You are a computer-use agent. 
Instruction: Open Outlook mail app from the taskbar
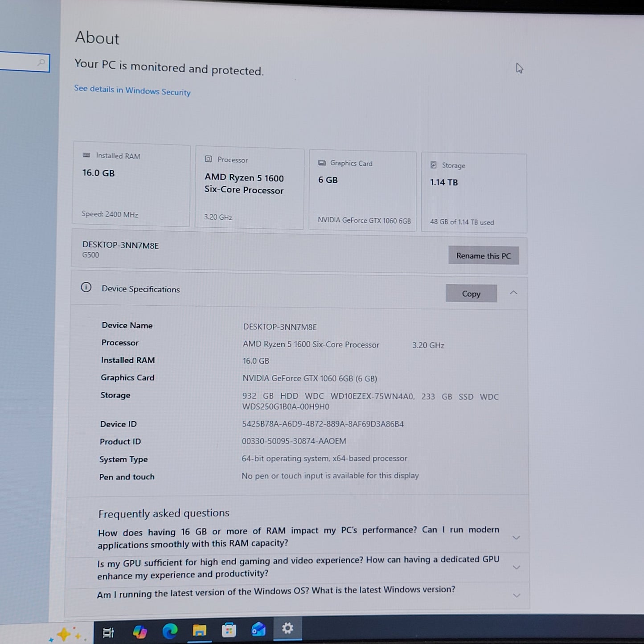pos(258,630)
